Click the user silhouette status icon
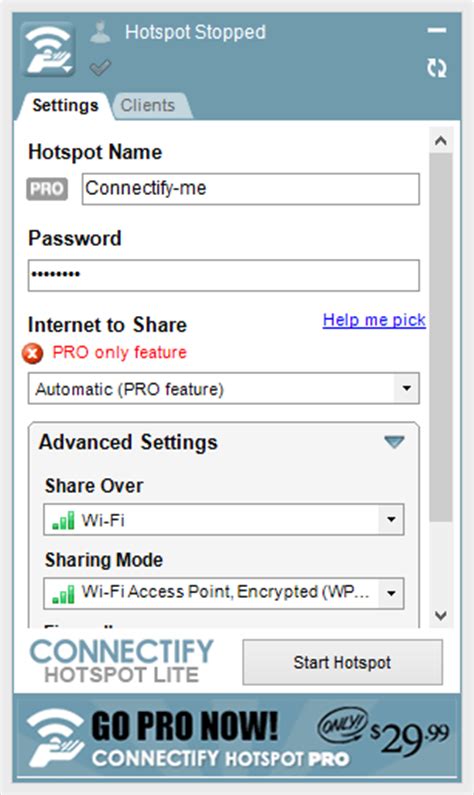 click(x=100, y=31)
